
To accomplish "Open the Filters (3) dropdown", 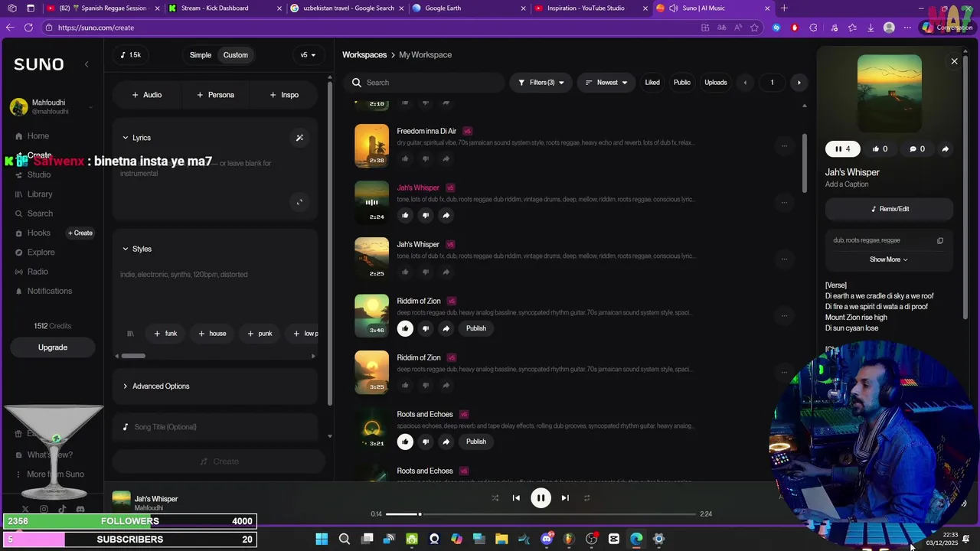I will pyautogui.click(x=541, y=83).
